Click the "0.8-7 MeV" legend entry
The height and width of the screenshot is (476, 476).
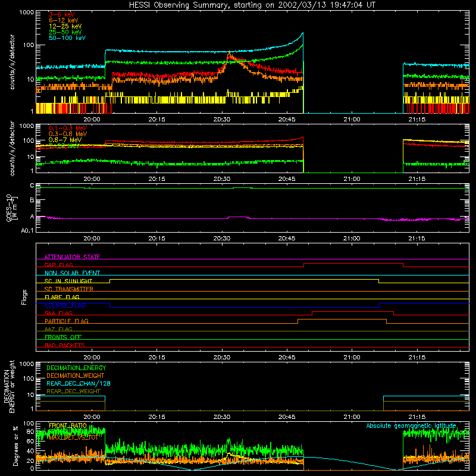click(65, 140)
